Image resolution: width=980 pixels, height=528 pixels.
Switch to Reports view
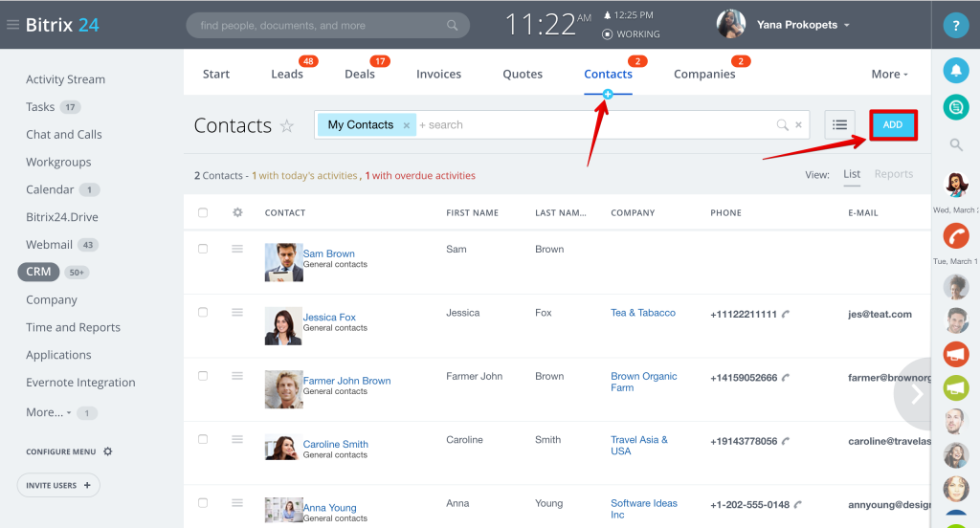[893, 174]
